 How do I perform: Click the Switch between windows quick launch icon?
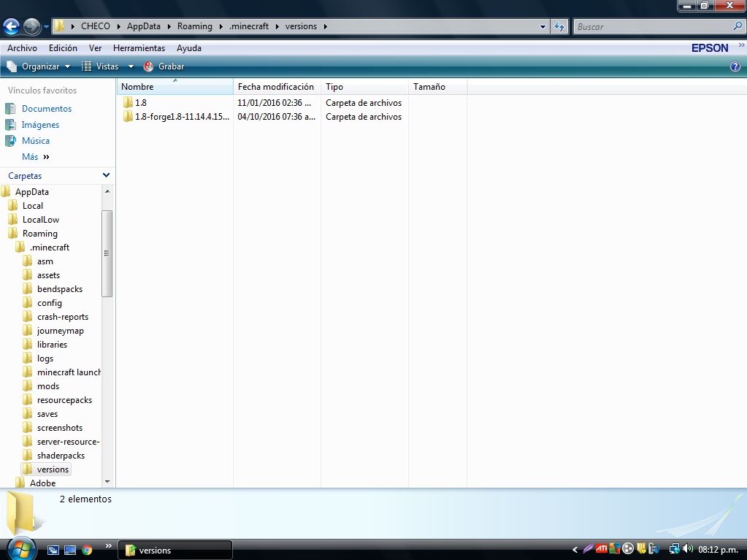[53, 550]
